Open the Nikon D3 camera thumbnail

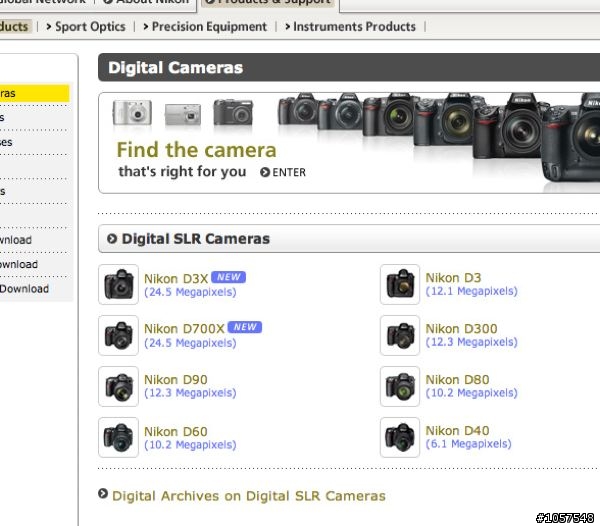[x=400, y=284]
